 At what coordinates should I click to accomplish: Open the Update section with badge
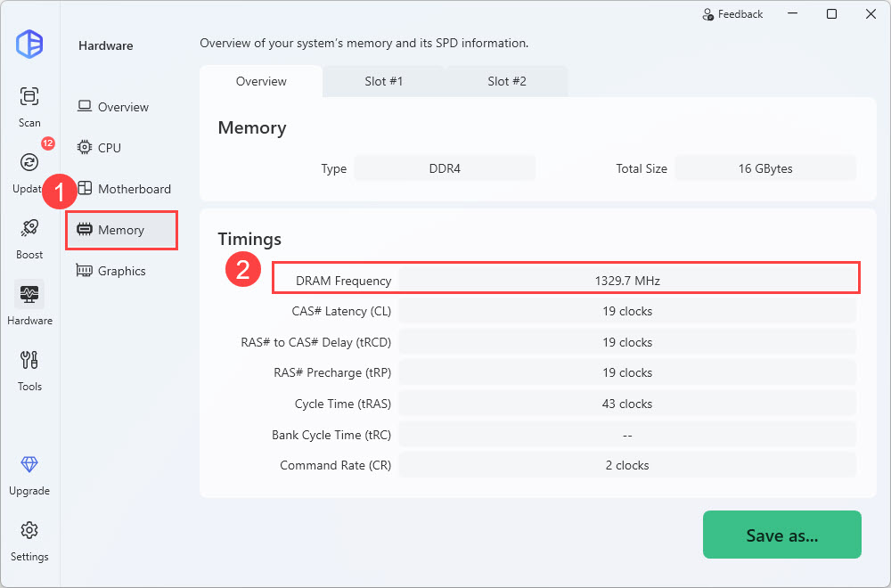[29, 162]
